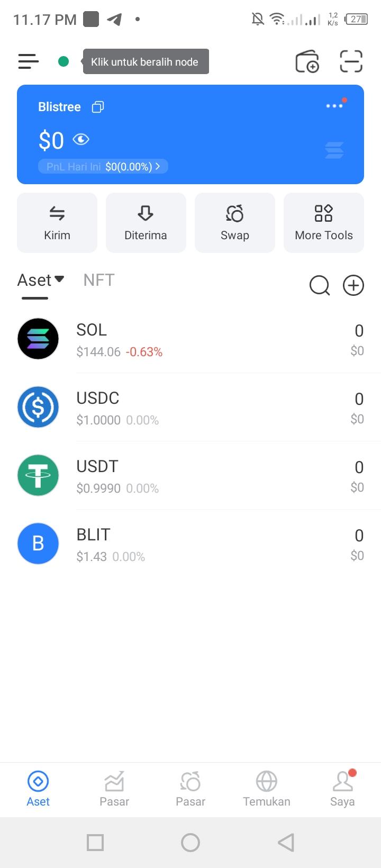This screenshot has width=381, height=868.
Task: Open today's PnL details chevron
Action: point(158,167)
